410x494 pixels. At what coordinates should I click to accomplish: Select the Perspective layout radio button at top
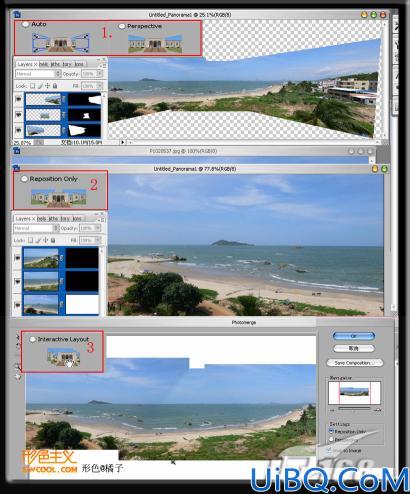(x=122, y=26)
